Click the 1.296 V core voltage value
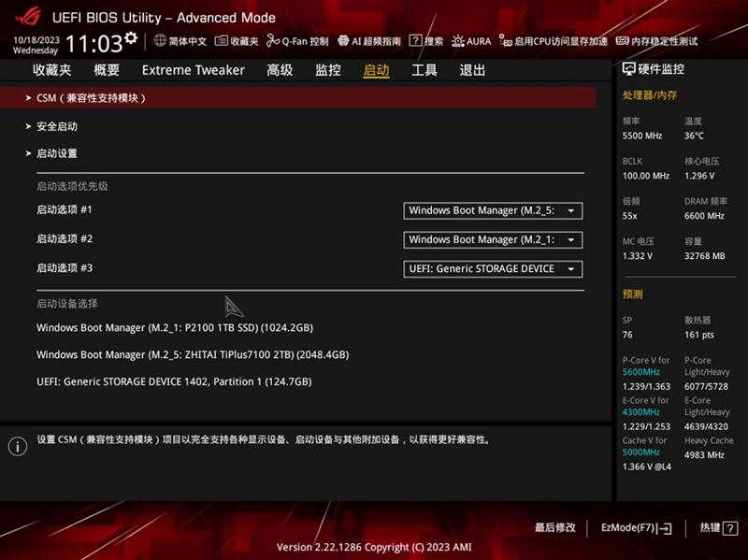Screen dimensions: 748x560 pyautogui.click(x=699, y=176)
